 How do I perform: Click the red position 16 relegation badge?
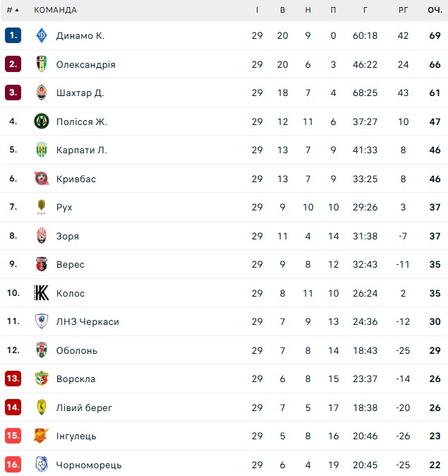[13, 464]
